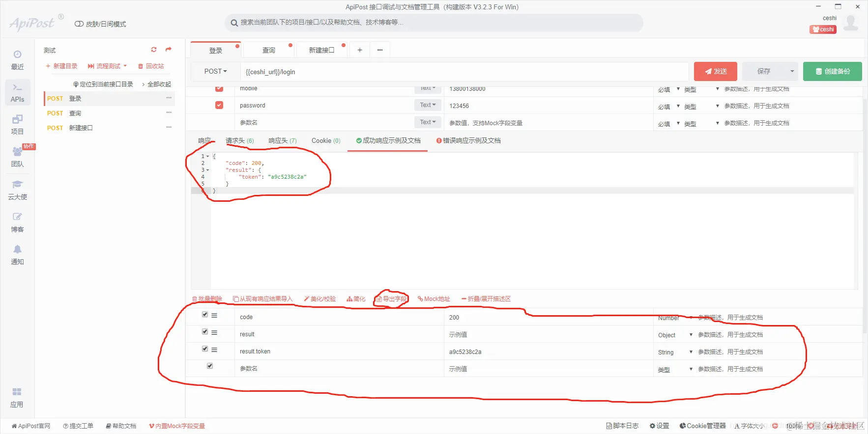The height and width of the screenshot is (434, 868).
Task: Click 批量删除 batch delete
Action: 207,299
